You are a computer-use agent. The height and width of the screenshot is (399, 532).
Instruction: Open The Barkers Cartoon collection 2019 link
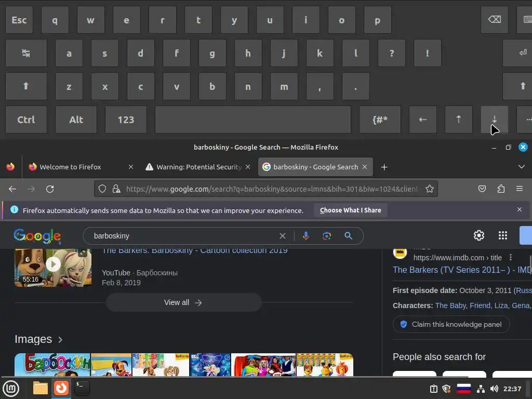[x=195, y=251]
